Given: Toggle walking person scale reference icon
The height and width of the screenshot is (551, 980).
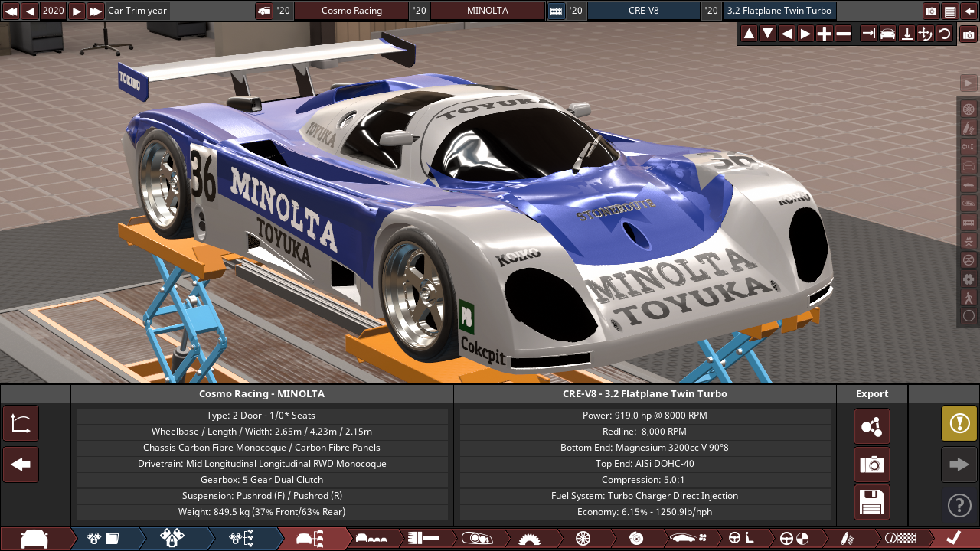Looking at the screenshot, I should [x=969, y=298].
